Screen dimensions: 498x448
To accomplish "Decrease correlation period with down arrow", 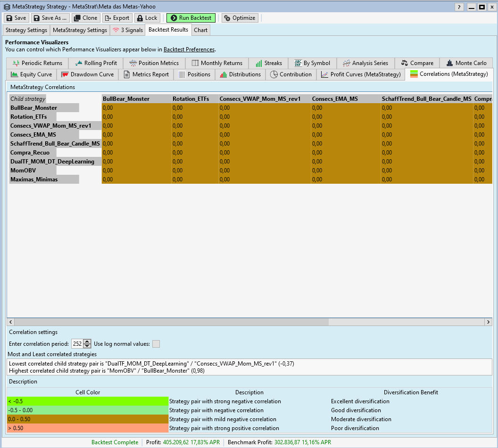I will 87,346.
